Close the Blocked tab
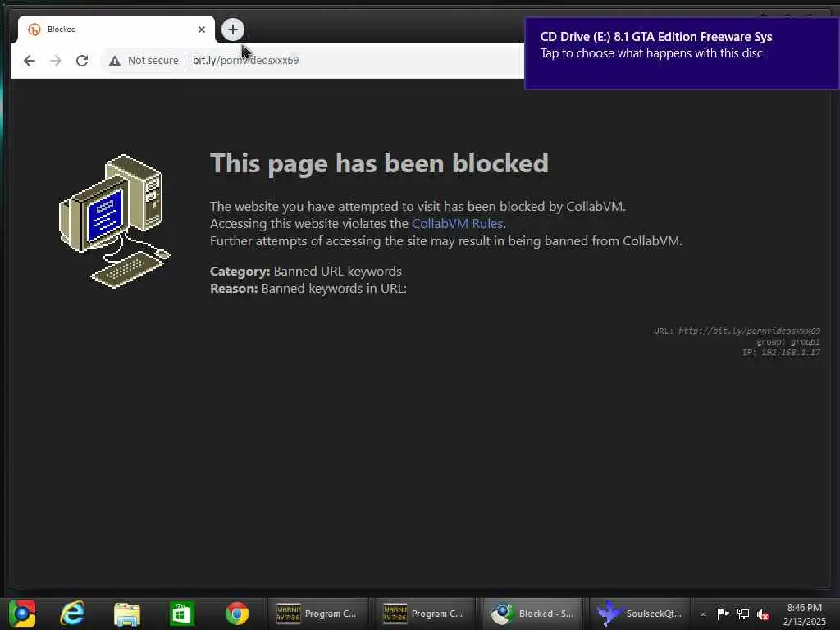The width and height of the screenshot is (840, 630). click(202, 30)
